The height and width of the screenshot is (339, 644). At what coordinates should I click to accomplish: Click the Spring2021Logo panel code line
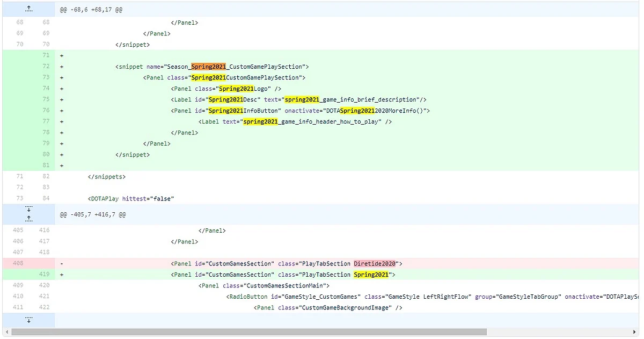226,89
